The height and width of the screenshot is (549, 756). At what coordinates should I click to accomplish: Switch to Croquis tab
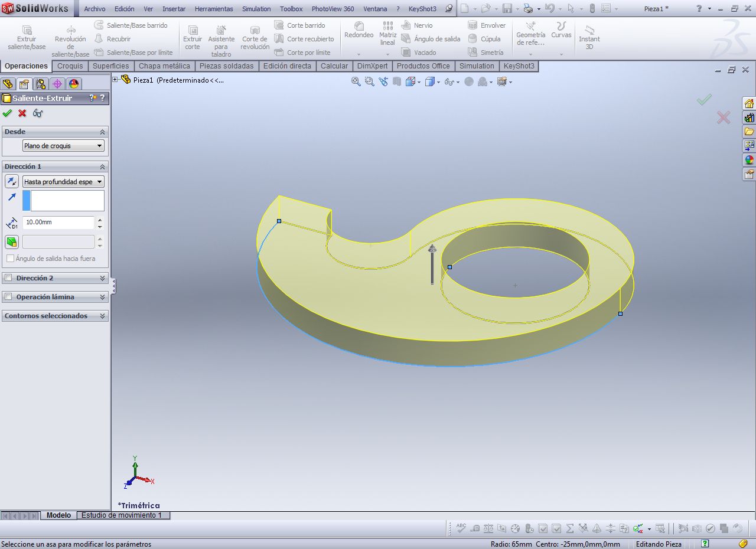70,66
